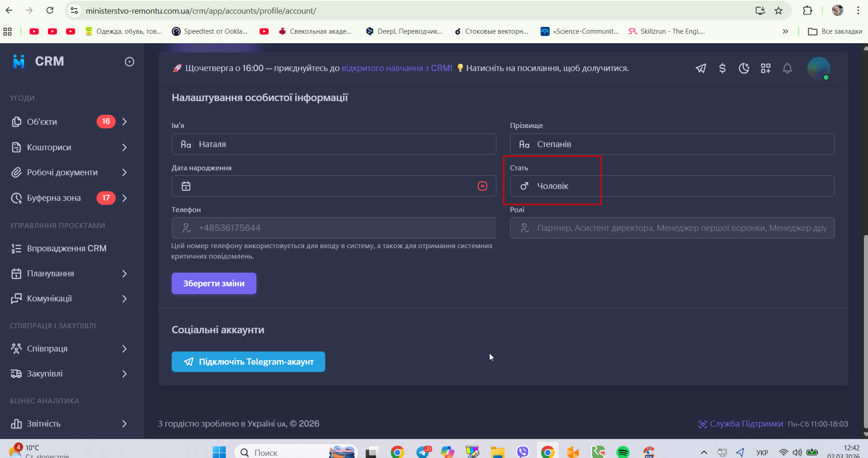Expand the Буферна зона chevron
The height and width of the screenshot is (458, 868).
tap(124, 198)
